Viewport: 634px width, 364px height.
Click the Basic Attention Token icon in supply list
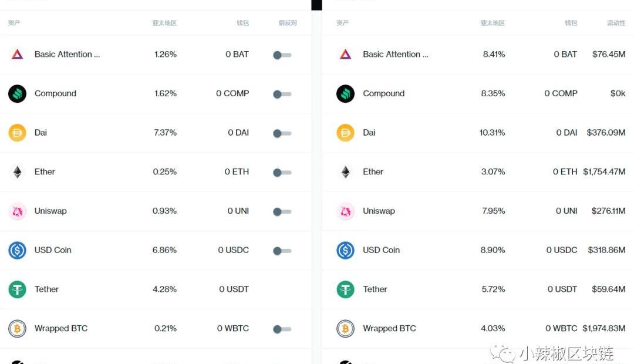tap(17, 54)
